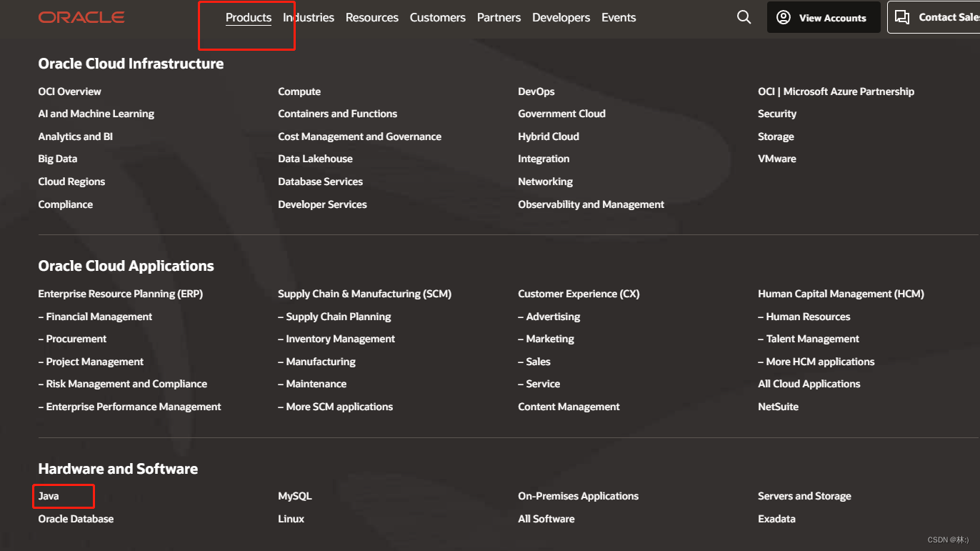The height and width of the screenshot is (551, 980).
Task: Go to On-Premises Applications
Action: tap(578, 496)
